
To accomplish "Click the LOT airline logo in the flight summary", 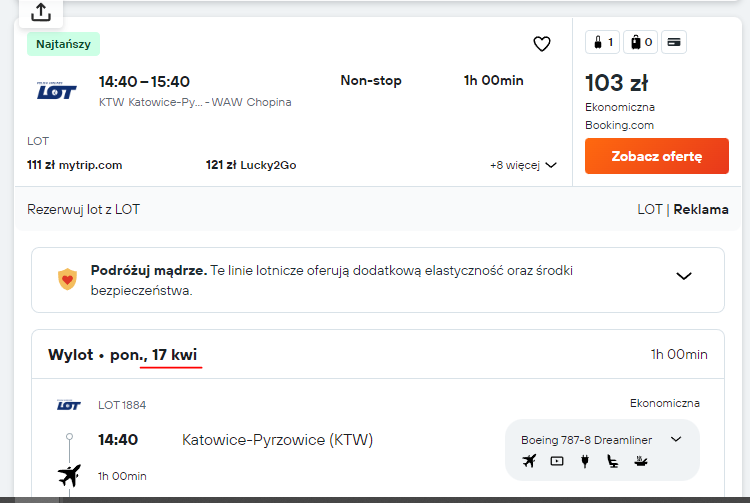I will click(x=56, y=90).
